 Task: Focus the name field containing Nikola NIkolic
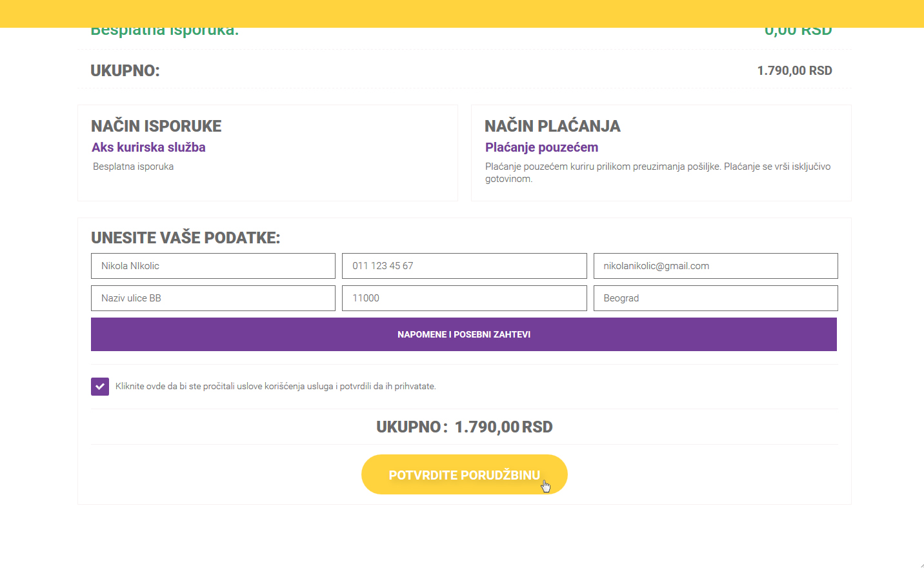pyautogui.click(x=213, y=266)
